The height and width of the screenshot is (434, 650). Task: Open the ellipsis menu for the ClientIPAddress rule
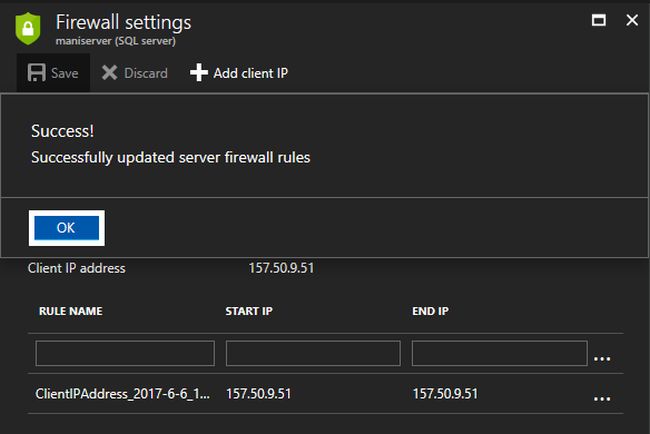602,397
